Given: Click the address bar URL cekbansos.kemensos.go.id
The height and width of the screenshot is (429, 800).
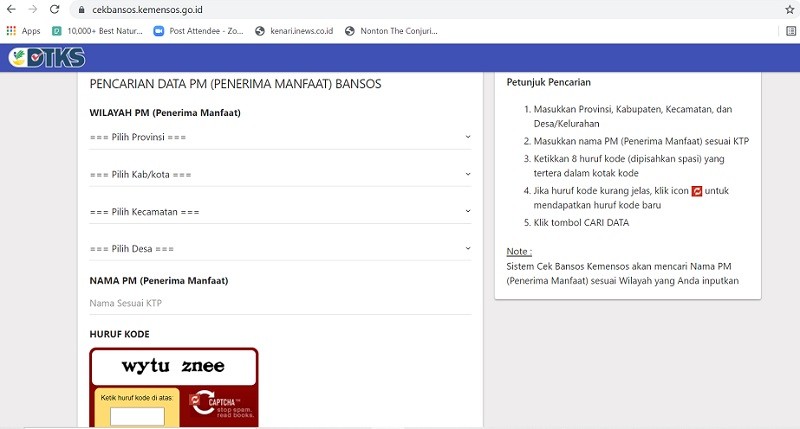Looking at the screenshot, I should click(x=147, y=10).
